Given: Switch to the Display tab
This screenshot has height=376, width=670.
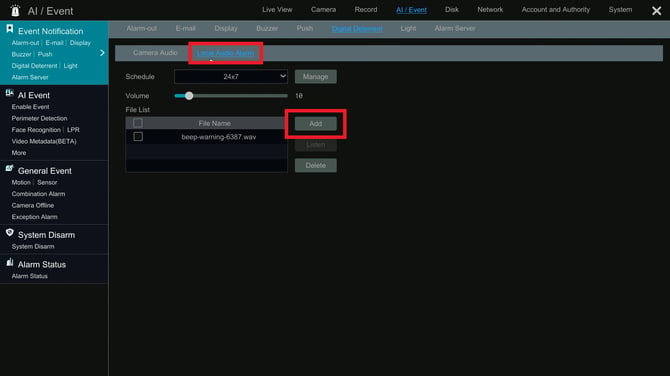Looking at the screenshot, I should 226,28.
